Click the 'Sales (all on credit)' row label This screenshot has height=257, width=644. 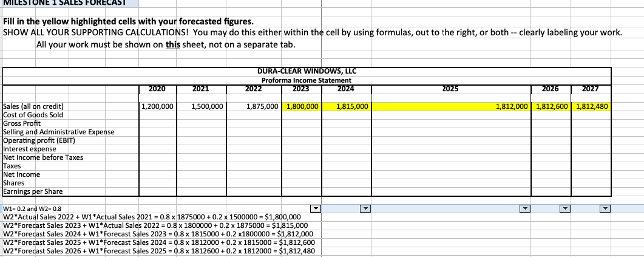pos(33,106)
